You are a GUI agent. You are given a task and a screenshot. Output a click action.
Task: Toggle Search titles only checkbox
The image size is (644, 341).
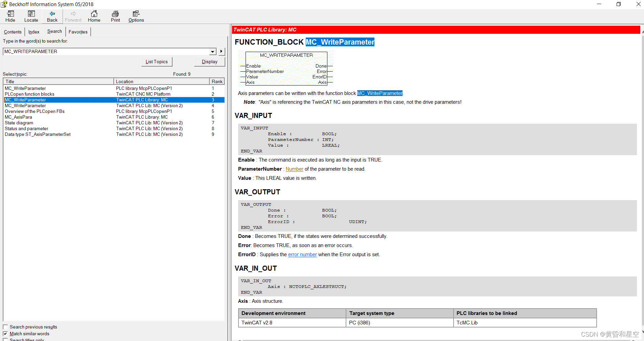pyautogui.click(x=5, y=339)
